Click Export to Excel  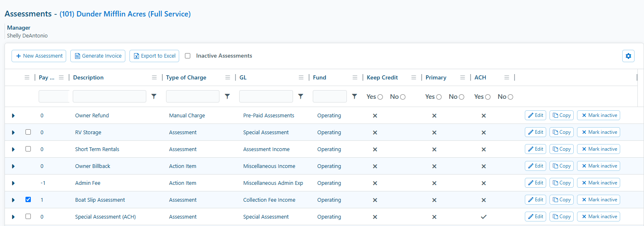pyautogui.click(x=154, y=56)
